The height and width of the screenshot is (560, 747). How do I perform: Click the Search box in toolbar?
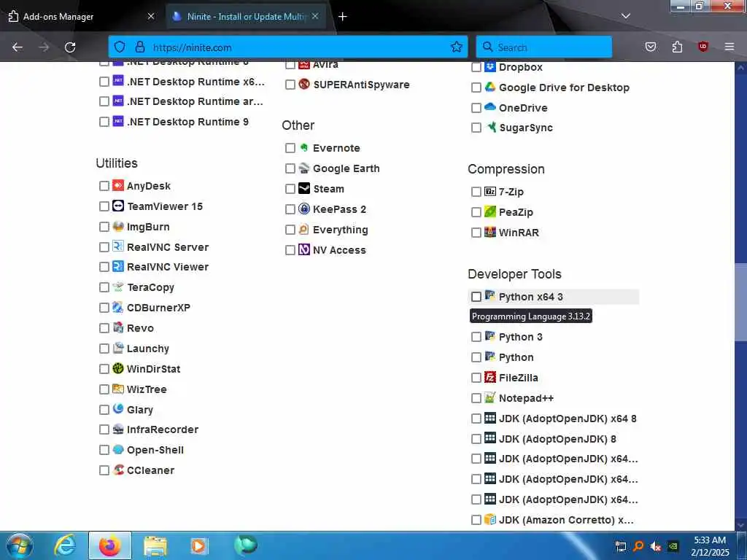(543, 47)
